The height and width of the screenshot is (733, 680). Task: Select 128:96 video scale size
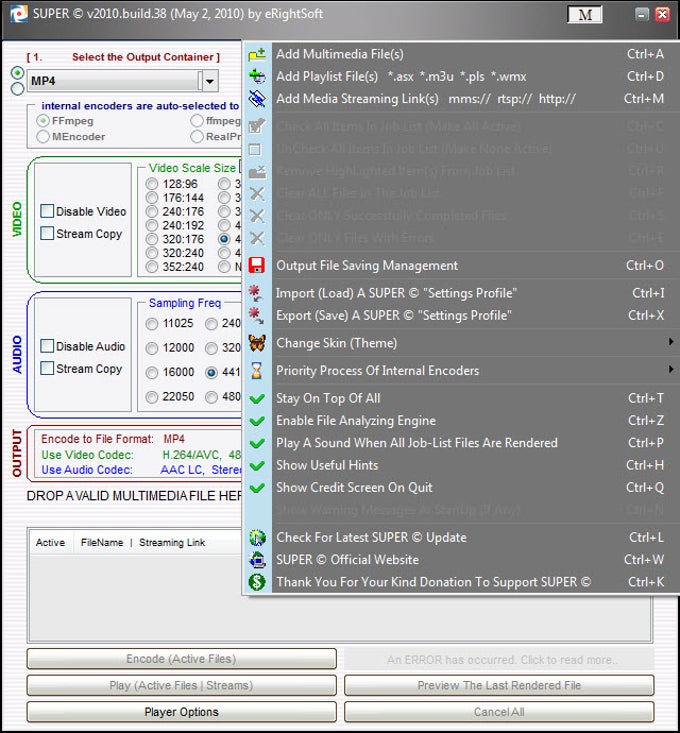click(152, 184)
